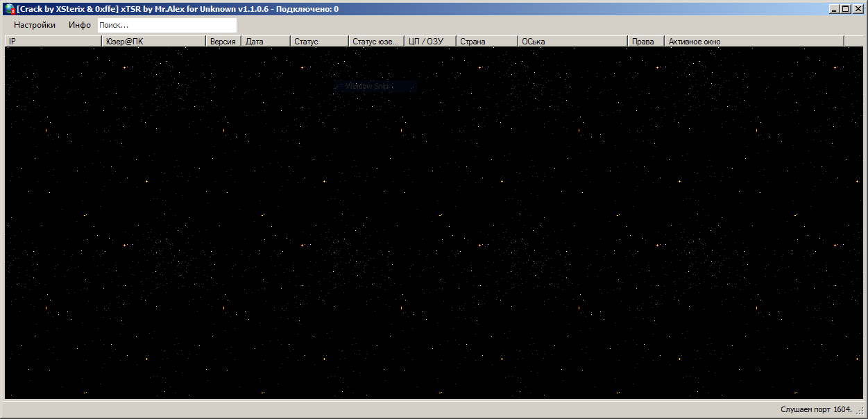Minimize the xTSR window
The width and height of the screenshot is (868, 419).
[x=835, y=9]
